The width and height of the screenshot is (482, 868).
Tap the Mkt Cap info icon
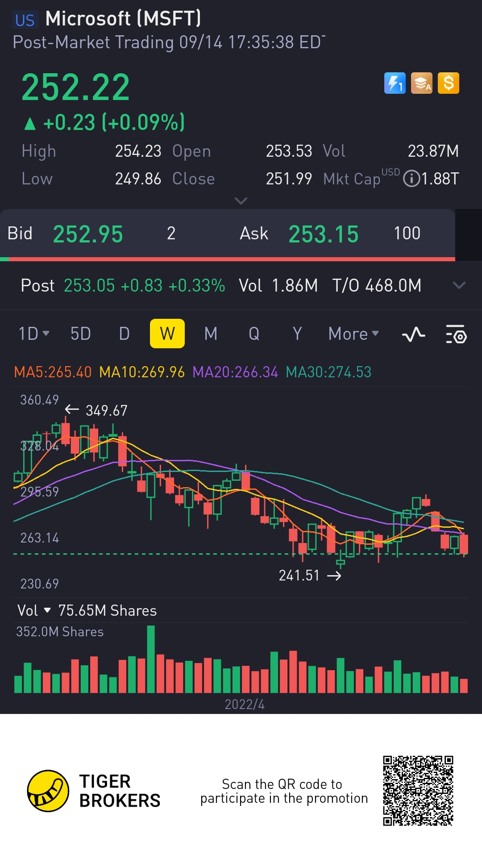411,179
